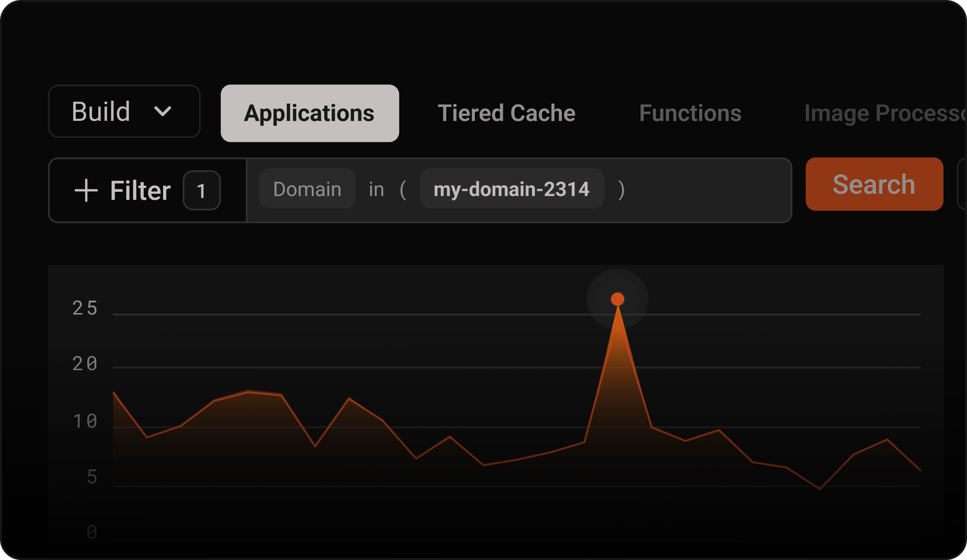Open the Domain field selector
967x560 pixels.
pos(307,189)
